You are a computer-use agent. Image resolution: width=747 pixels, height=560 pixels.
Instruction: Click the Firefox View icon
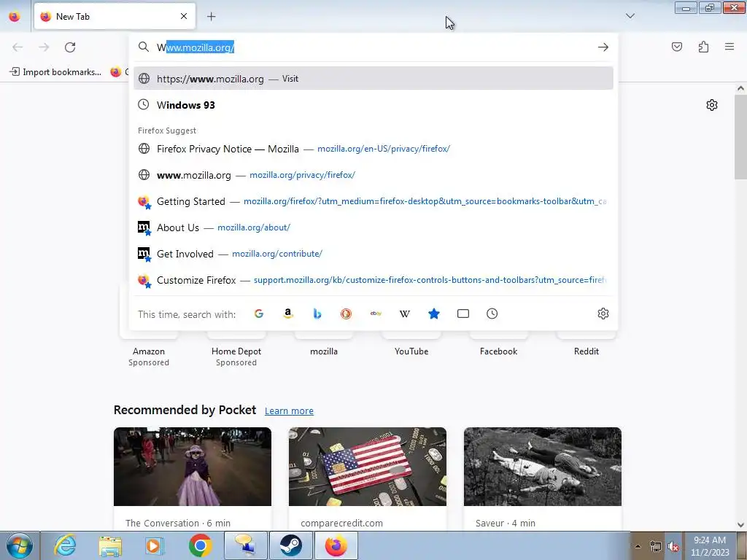(x=15, y=16)
